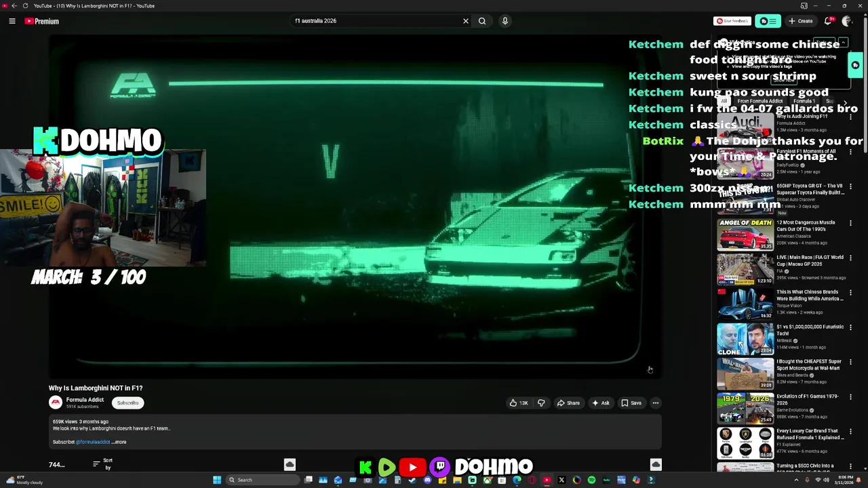Click Give feedback extension button
Viewport: 868px width, 488px height.
click(x=732, y=21)
